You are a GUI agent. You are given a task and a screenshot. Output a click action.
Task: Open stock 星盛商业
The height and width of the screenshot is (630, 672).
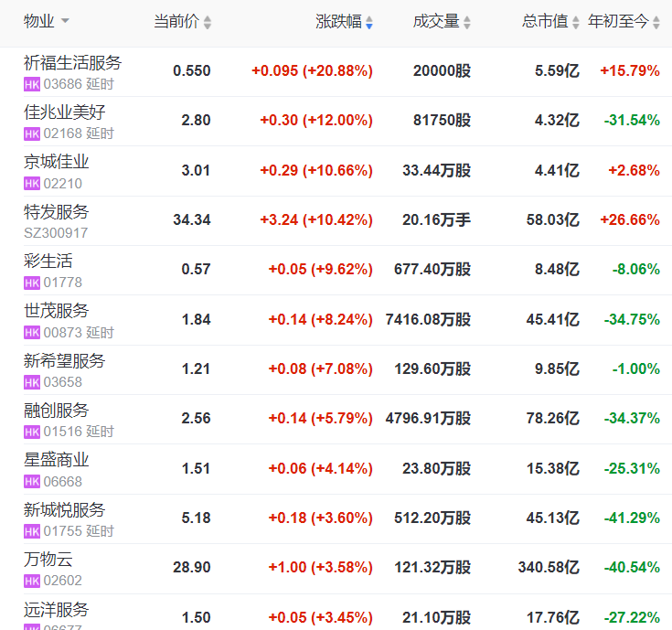click(x=56, y=460)
